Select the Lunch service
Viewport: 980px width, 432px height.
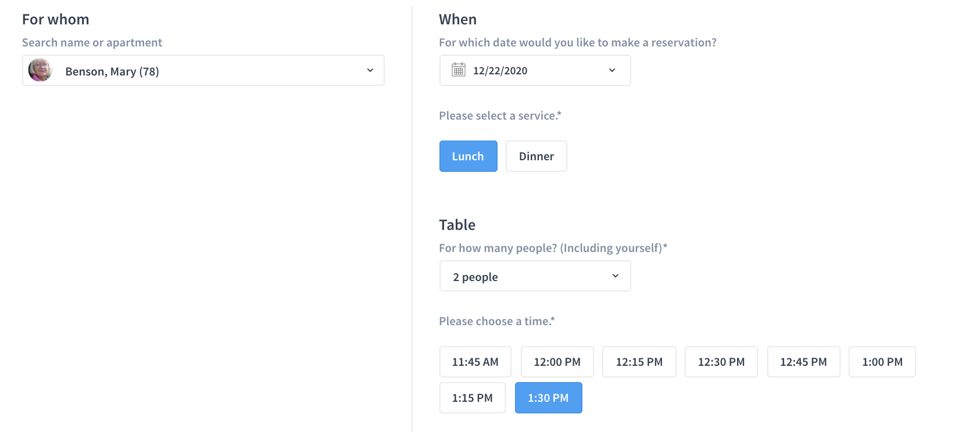468,156
